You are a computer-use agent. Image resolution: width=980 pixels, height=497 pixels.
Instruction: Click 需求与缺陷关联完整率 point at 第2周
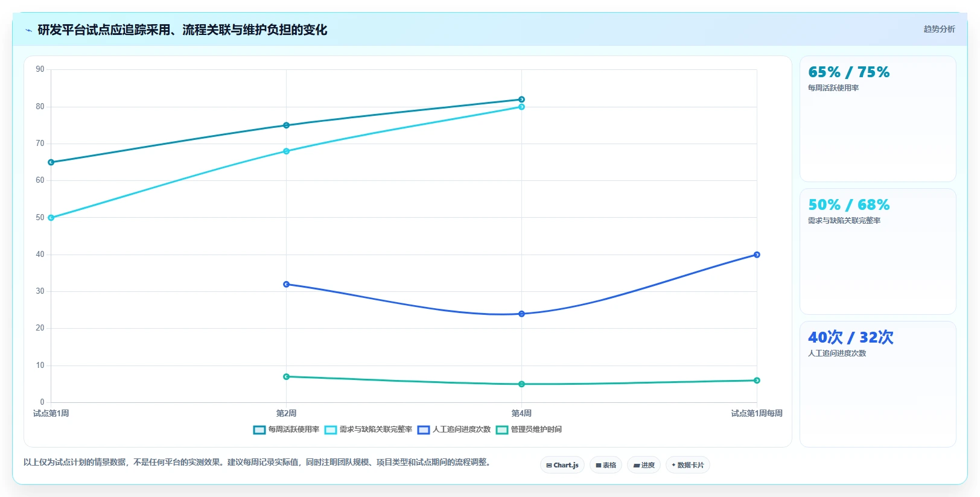(x=286, y=151)
